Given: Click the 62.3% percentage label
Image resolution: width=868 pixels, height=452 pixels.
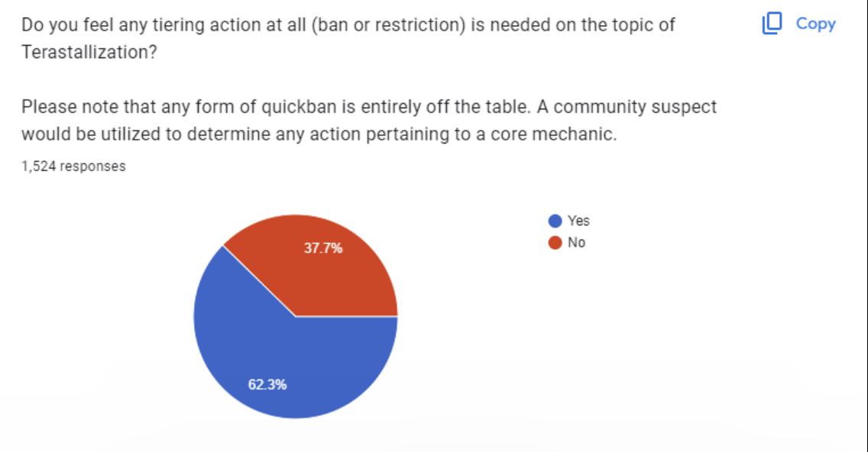Looking at the screenshot, I should (x=267, y=384).
